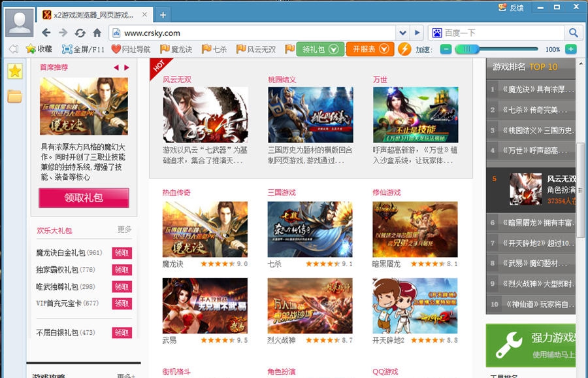Claim 唯武独尊礼包 with 领取 button

tap(122, 287)
